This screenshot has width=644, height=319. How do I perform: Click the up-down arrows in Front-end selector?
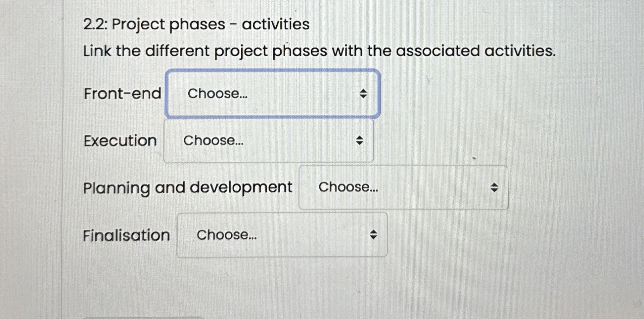tap(363, 94)
